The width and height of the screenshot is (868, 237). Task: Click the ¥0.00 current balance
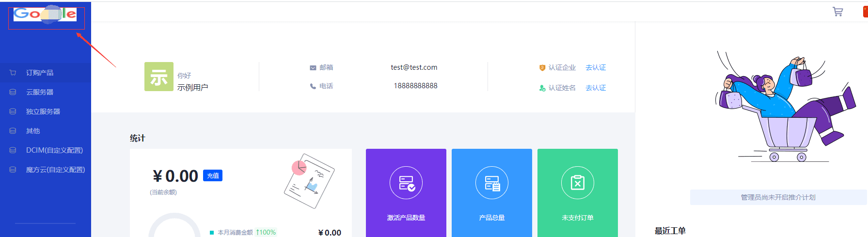(175, 176)
